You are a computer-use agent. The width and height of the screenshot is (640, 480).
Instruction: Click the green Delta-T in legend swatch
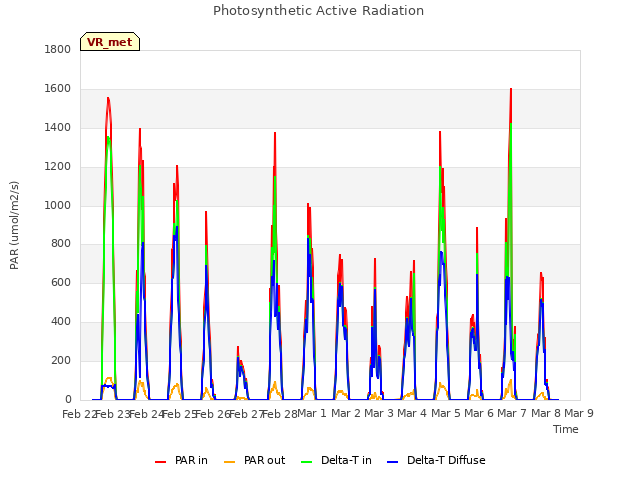(x=307, y=461)
